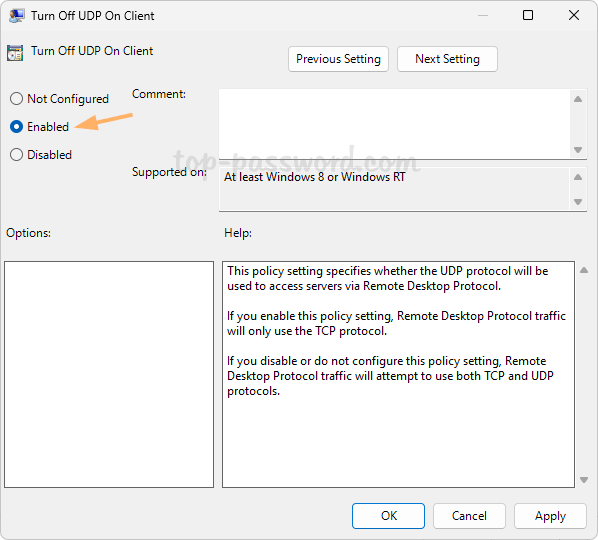Click the Cancel button
The width and height of the screenshot is (598, 540).
click(469, 516)
